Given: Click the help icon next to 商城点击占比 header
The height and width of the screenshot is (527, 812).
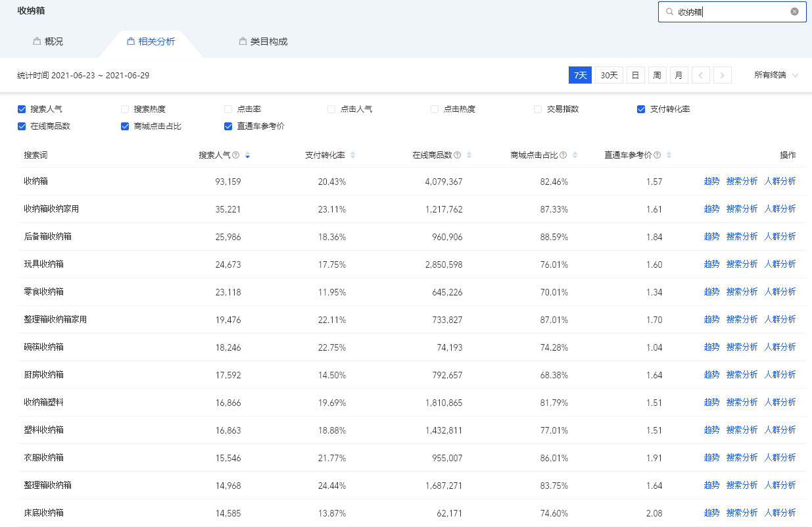Looking at the screenshot, I should click(563, 155).
